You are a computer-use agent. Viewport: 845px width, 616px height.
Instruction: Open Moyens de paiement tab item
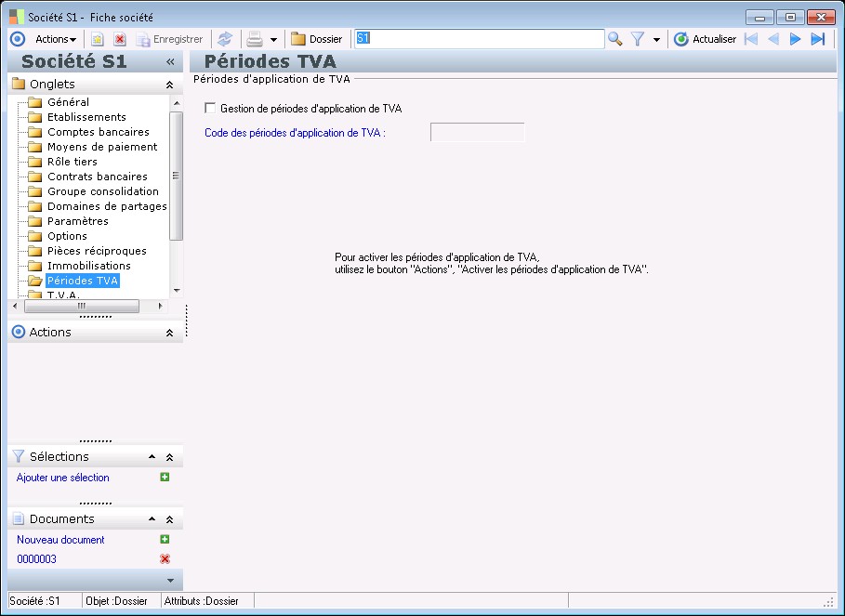(102, 147)
